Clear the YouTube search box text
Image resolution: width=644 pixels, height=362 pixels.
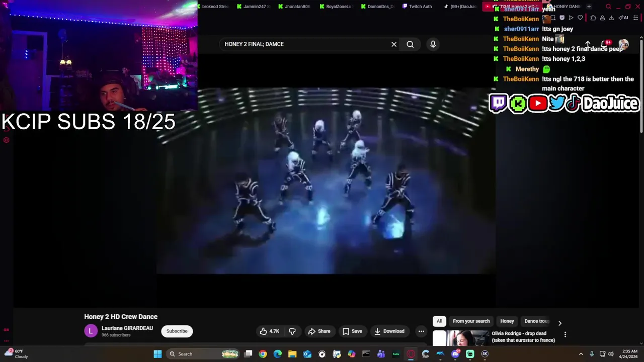(394, 44)
